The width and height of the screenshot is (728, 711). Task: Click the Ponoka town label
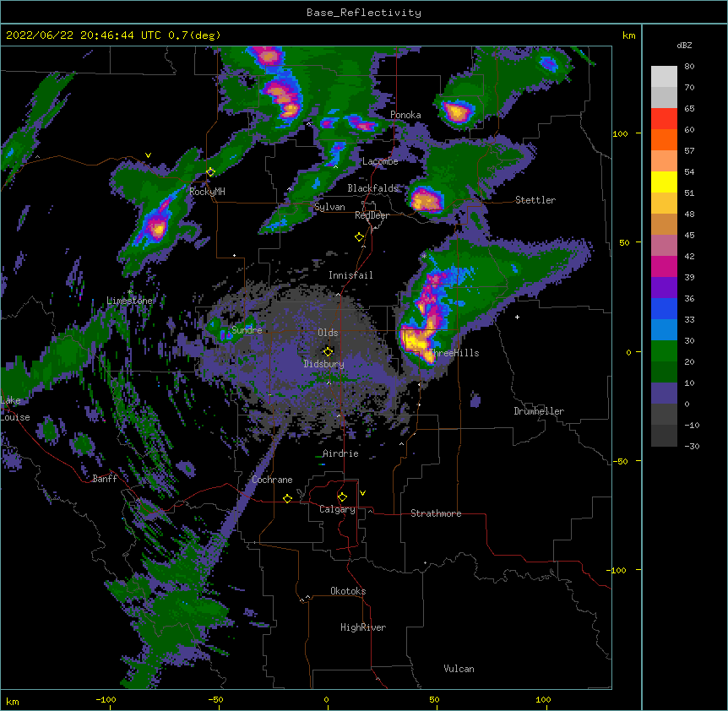(405, 115)
